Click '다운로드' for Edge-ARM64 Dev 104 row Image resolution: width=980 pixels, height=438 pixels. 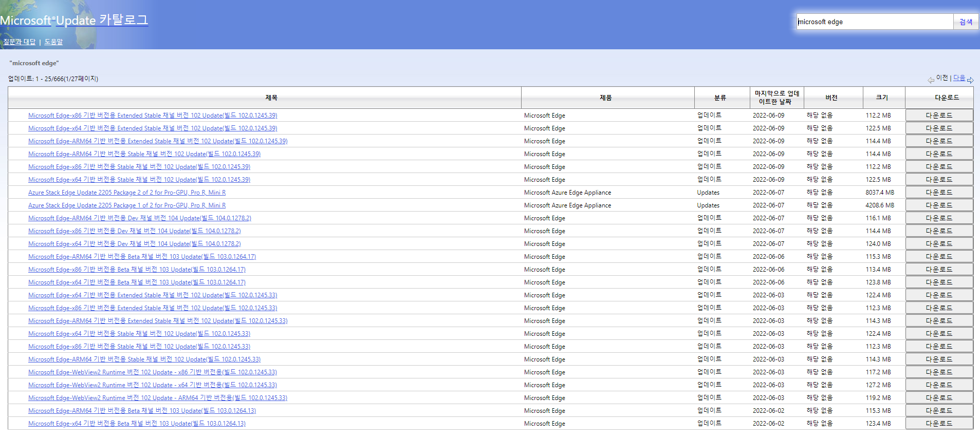[939, 218]
